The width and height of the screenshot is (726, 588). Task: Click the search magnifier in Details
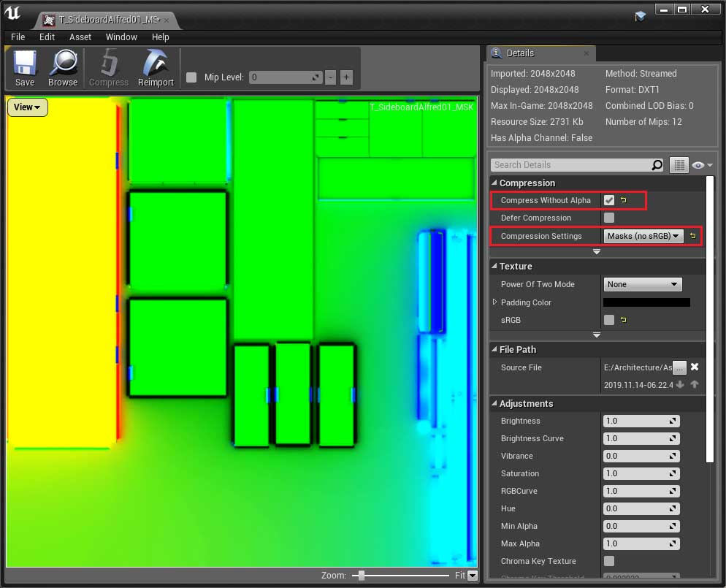click(657, 165)
